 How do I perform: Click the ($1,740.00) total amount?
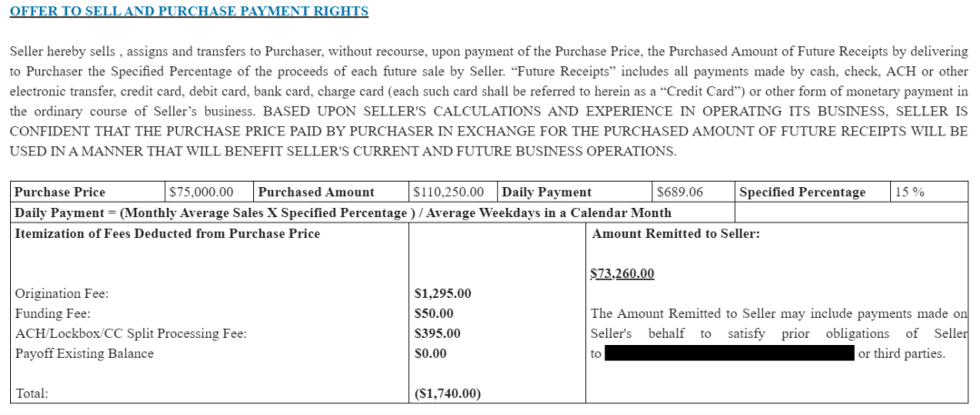(447, 394)
